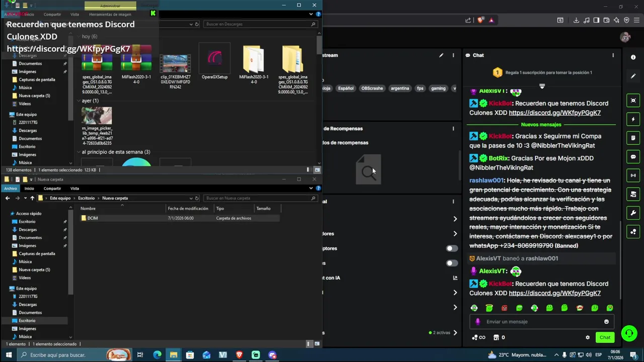644x362 pixels.
Task: Open Herramientas de imagen tab in Descargas window
Action: pos(110,14)
